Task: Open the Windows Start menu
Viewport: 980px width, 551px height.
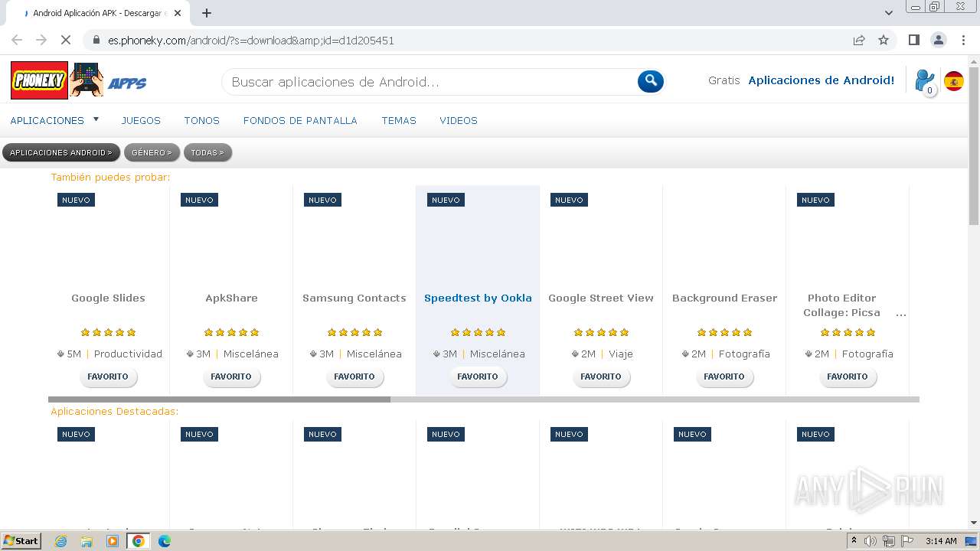Action: 21,541
